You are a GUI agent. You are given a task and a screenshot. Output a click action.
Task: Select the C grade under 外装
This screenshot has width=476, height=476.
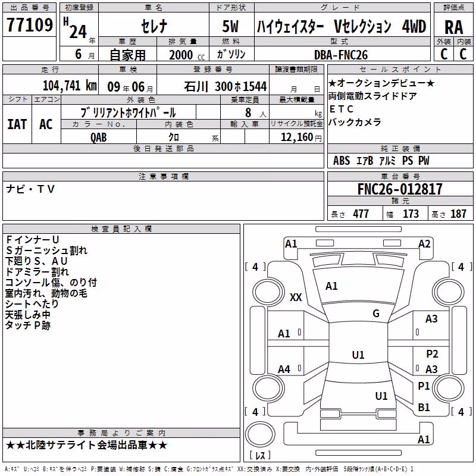point(443,54)
